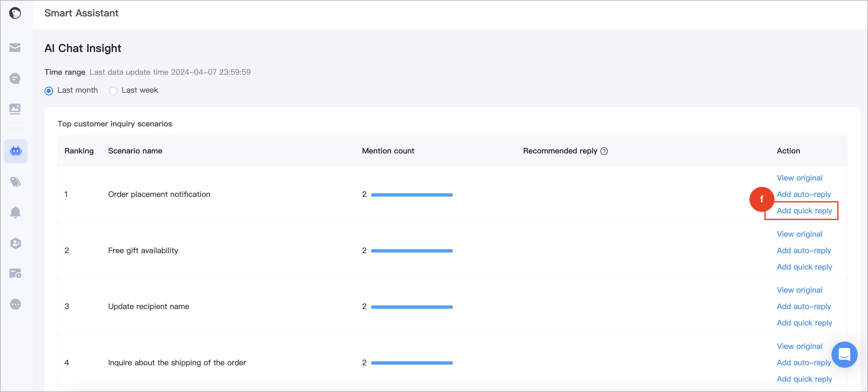Add auto-reply for Update recipient name

click(x=804, y=306)
